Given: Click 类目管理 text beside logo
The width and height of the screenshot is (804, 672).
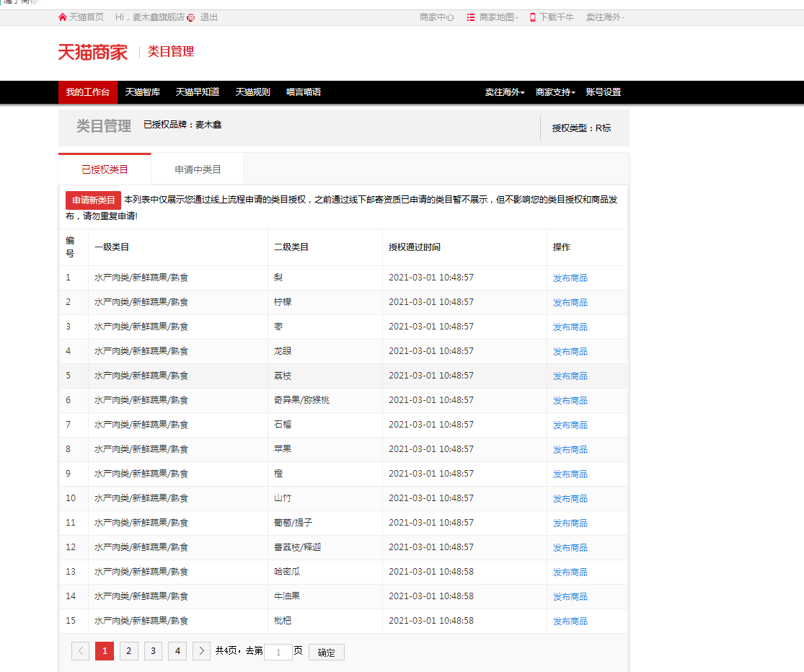Looking at the screenshot, I should click(171, 51).
